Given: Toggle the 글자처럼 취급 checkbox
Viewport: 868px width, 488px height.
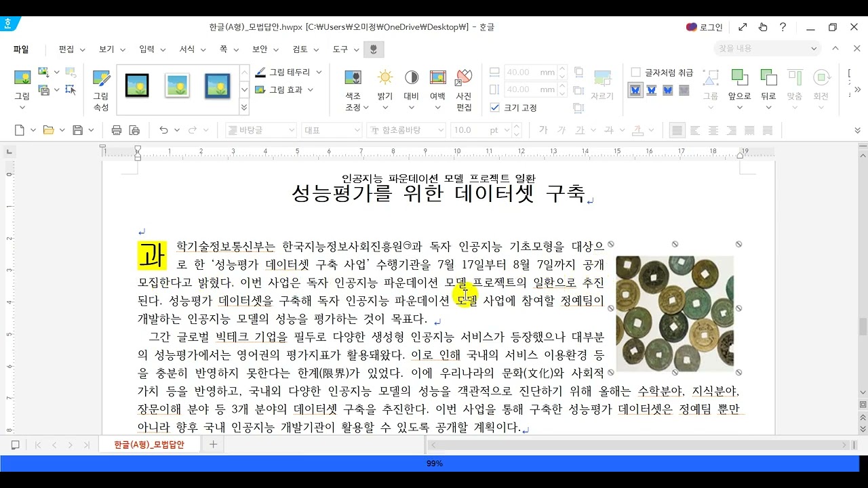Looking at the screenshot, I should [x=635, y=73].
